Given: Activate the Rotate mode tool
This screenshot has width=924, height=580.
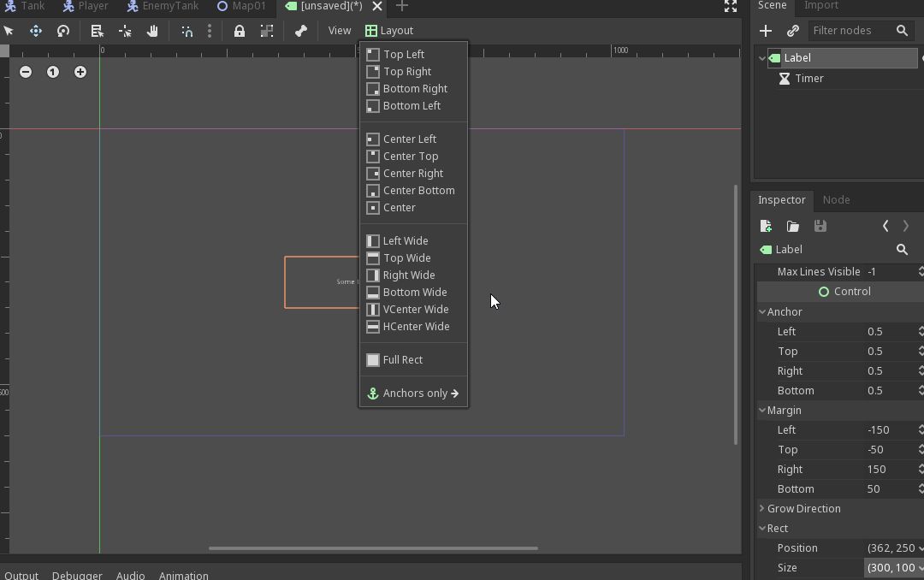Looking at the screenshot, I should [63, 31].
